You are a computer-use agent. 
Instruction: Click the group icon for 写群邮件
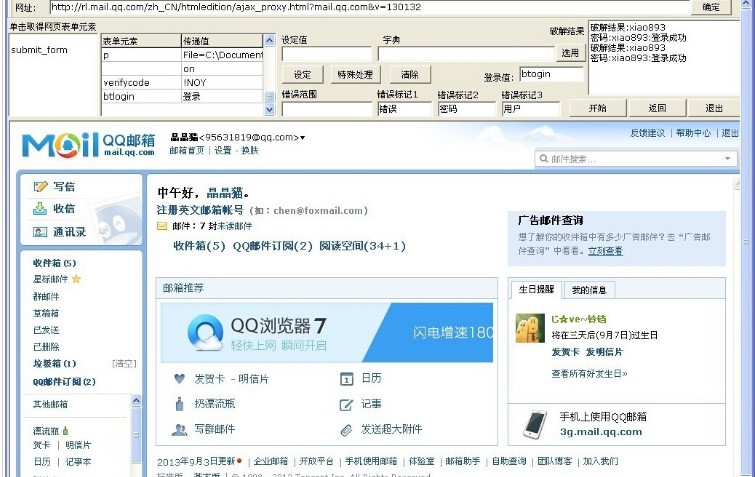coord(179,429)
